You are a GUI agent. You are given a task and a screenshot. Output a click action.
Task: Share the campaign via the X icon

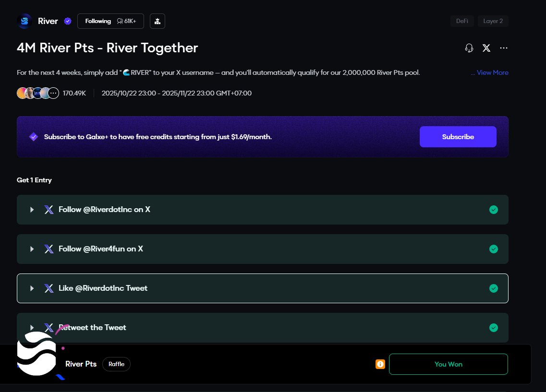tap(486, 48)
